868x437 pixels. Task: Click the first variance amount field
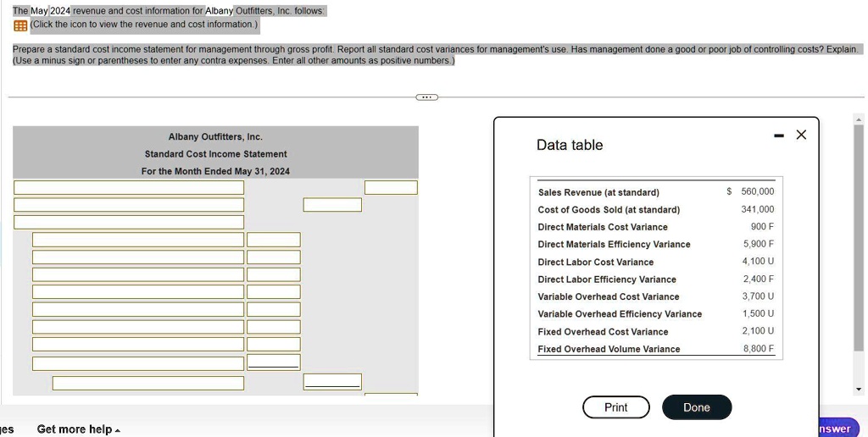[x=274, y=240]
